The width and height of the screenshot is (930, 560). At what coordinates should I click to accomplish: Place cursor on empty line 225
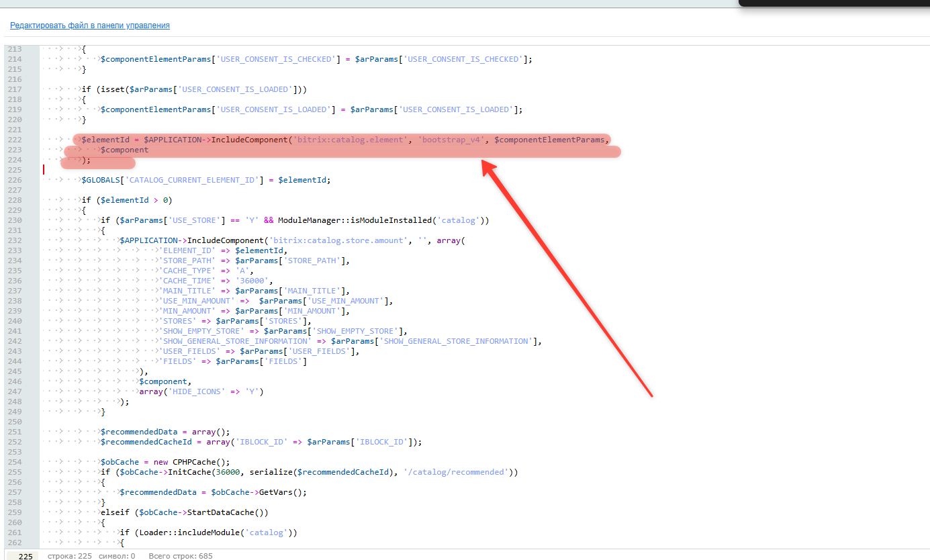tap(201, 170)
